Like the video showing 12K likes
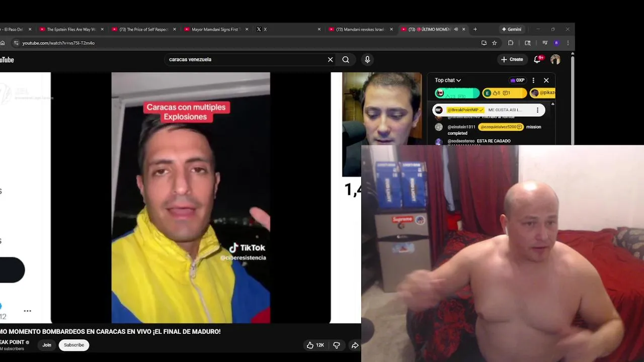Viewport: 644px width, 362px height. pyautogui.click(x=315, y=345)
